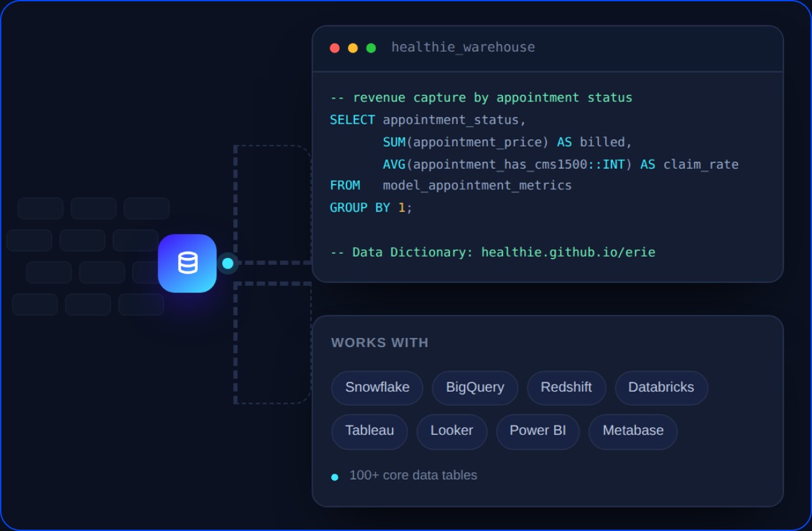Viewport: 812px width, 531px height.
Task: Click the yellow window dot
Action: click(x=352, y=48)
